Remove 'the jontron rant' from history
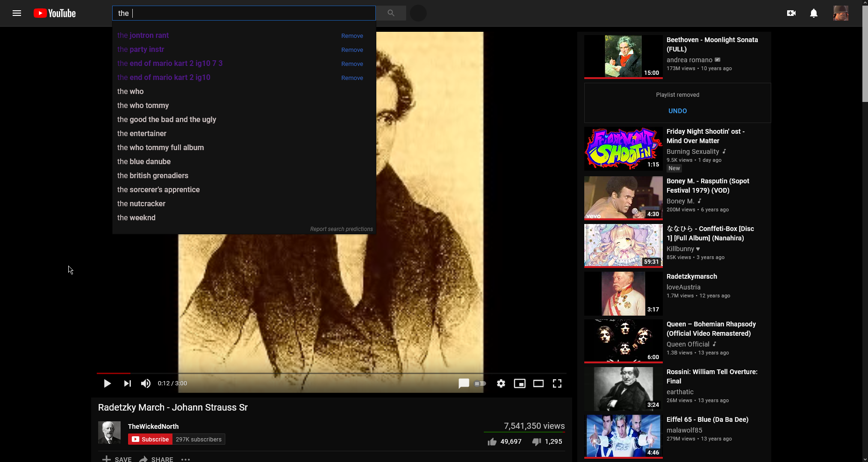 (x=352, y=36)
